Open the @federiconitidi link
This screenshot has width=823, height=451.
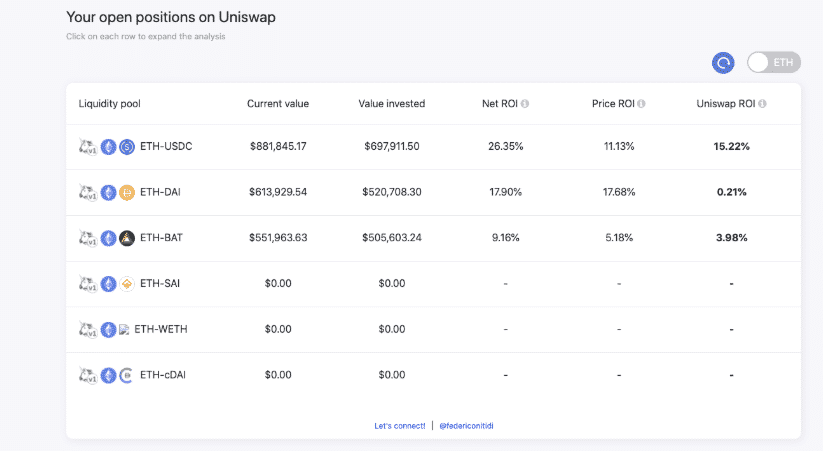[x=466, y=426]
